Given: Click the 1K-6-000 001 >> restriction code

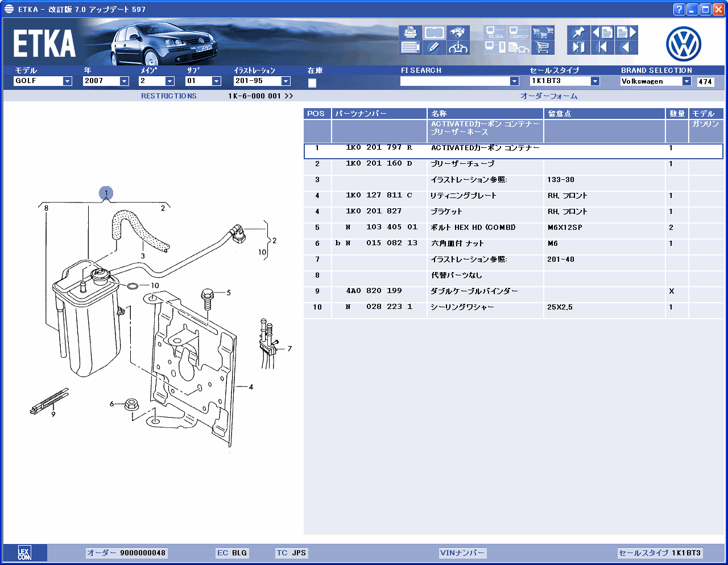Looking at the screenshot, I should [260, 96].
